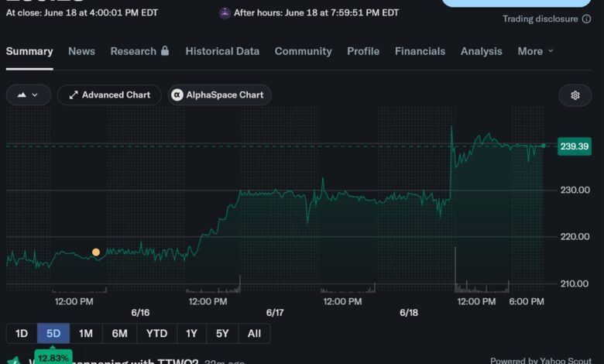Select the 1D time range
This screenshot has height=364, width=604.
(22, 333)
